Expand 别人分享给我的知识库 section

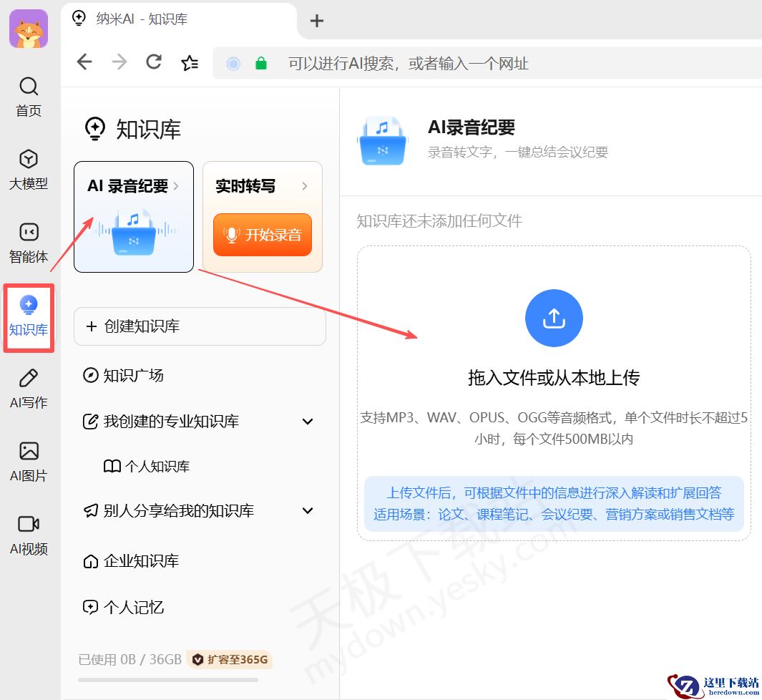[x=308, y=510]
